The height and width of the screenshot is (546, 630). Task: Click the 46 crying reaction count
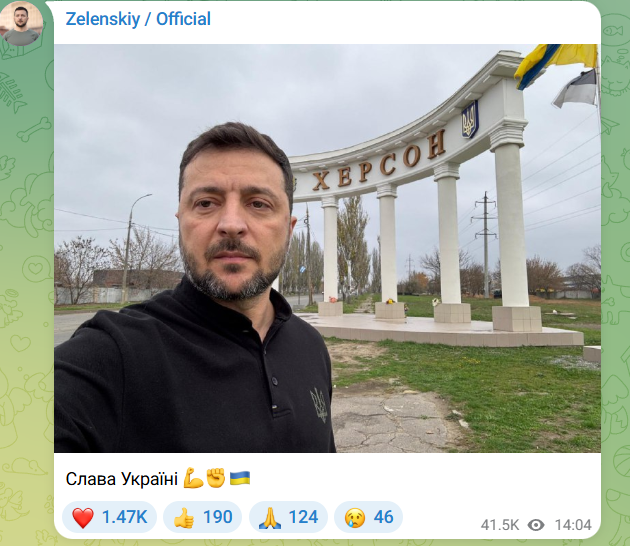(x=383, y=517)
